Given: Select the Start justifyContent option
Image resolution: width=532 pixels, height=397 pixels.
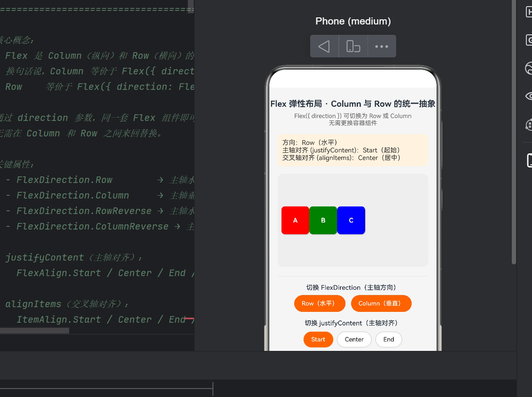Looking at the screenshot, I should click(318, 339).
